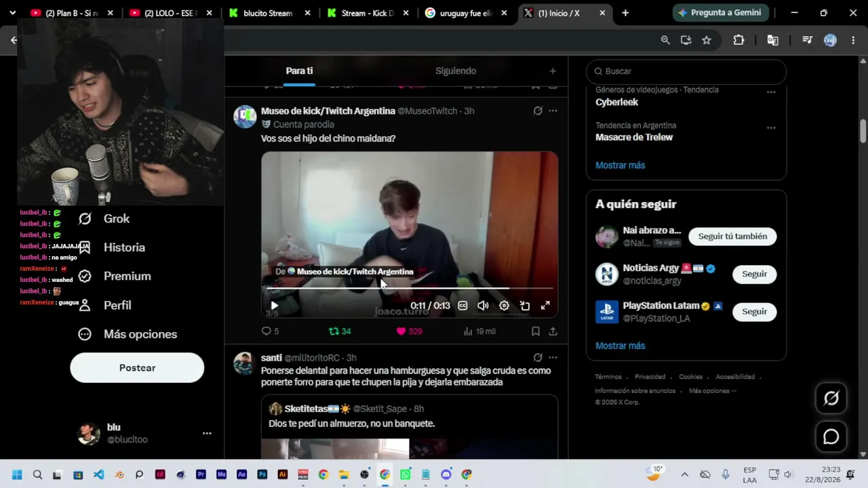Open video settings gear
This screenshot has height=488, width=868.
(x=504, y=306)
